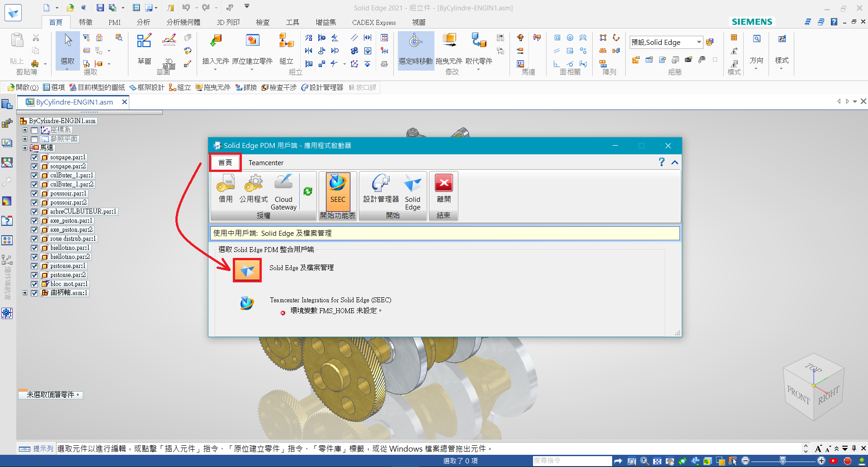Click 目前模型的圖紙 command bar button
This screenshot has width=868, height=467.
(97, 87)
